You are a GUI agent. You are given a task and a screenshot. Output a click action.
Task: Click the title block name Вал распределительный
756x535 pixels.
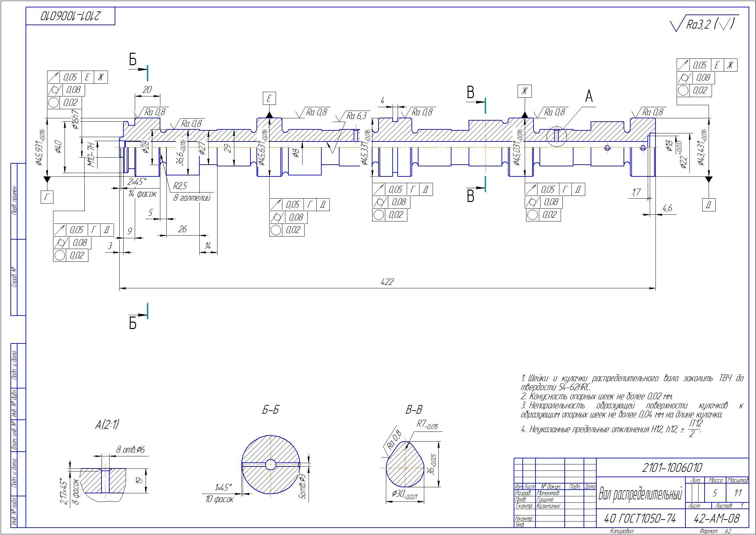tap(640, 494)
